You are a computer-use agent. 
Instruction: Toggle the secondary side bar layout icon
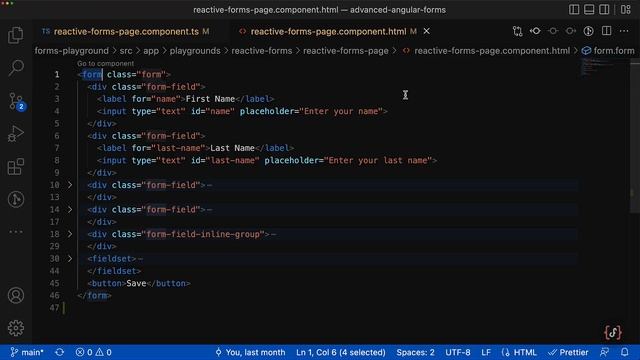point(604,9)
